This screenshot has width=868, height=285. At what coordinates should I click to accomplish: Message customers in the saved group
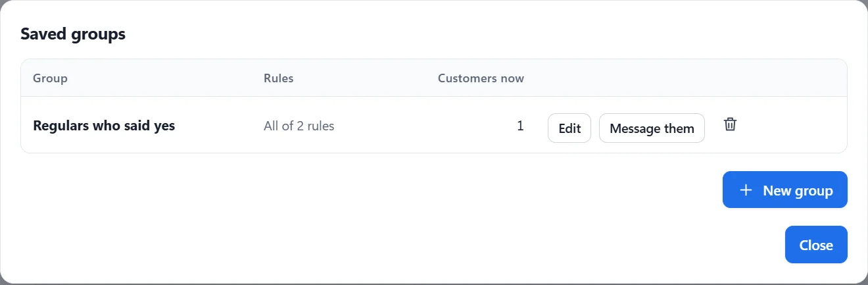point(652,128)
